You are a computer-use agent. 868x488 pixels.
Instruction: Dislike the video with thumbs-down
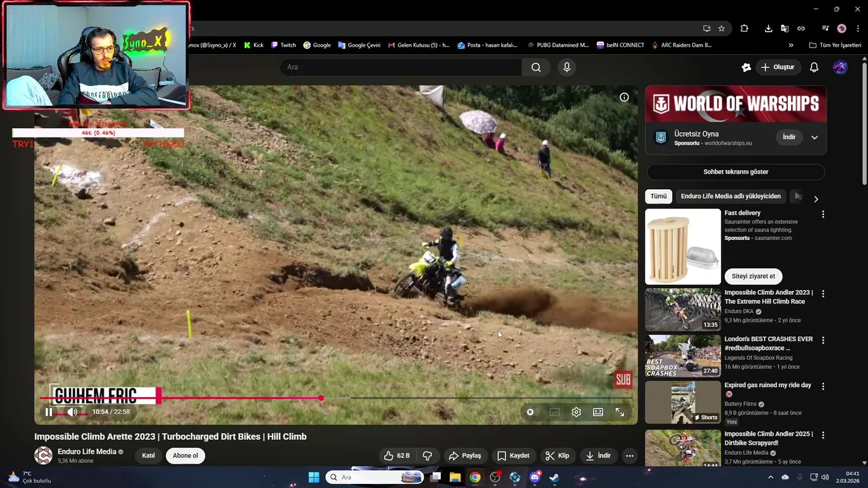point(427,455)
